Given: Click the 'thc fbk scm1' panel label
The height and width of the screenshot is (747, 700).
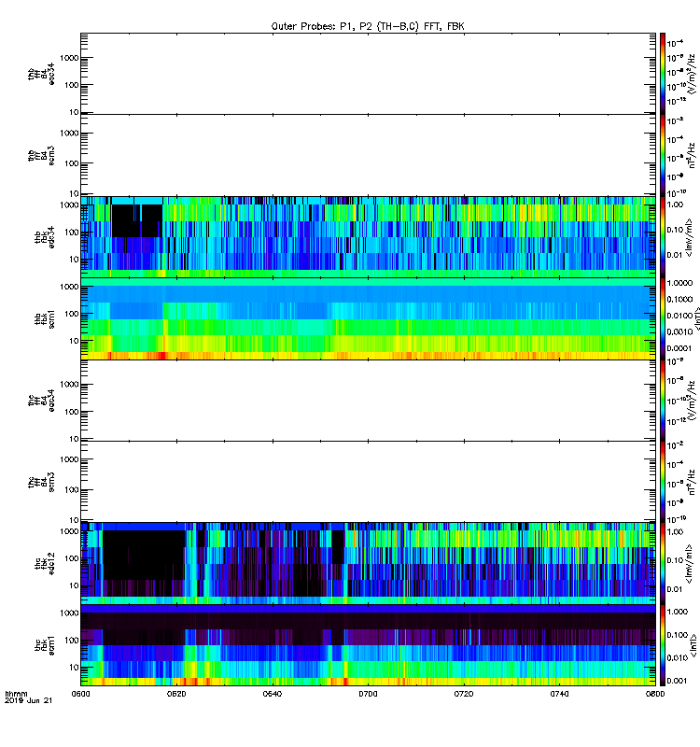Looking at the screenshot, I should pyautogui.click(x=45, y=645).
